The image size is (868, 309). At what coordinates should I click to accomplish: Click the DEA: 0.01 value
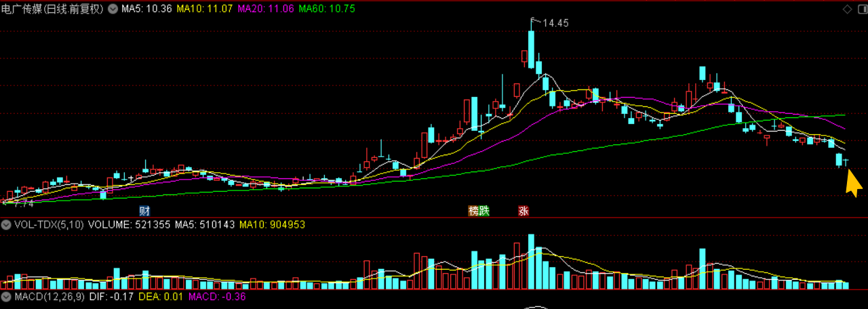(161, 296)
